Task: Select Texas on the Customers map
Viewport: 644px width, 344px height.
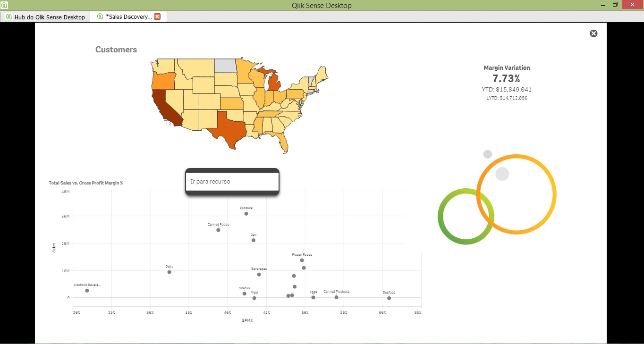Action: pos(227,126)
